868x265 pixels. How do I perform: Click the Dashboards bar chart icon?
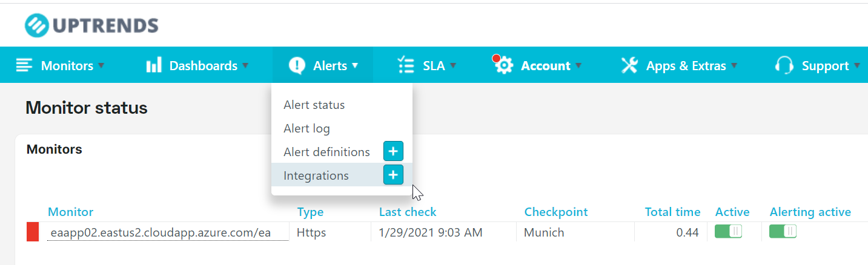(154, 65)
